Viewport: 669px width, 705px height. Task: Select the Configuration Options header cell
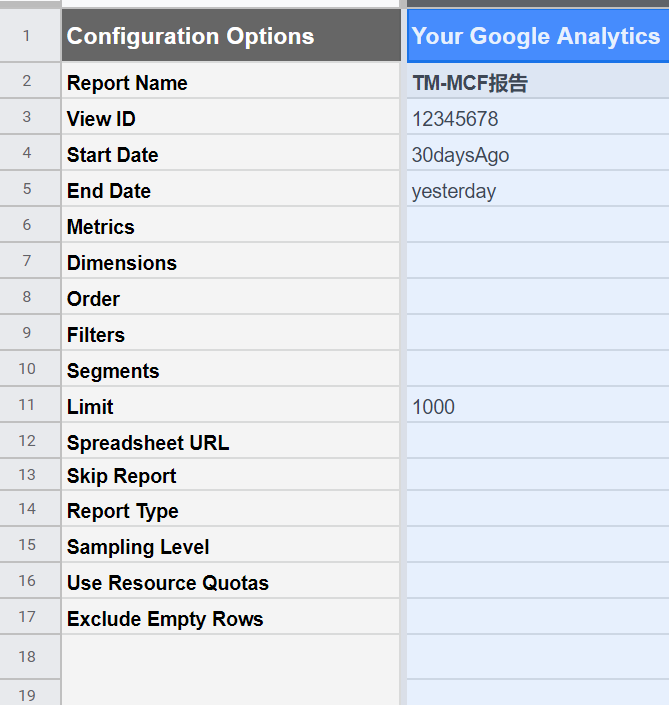(x=230, y=37)
